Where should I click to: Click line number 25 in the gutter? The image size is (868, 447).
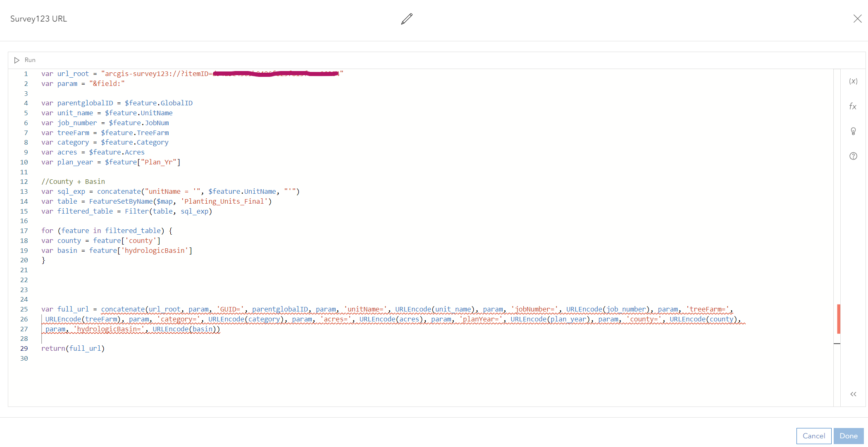24,309
